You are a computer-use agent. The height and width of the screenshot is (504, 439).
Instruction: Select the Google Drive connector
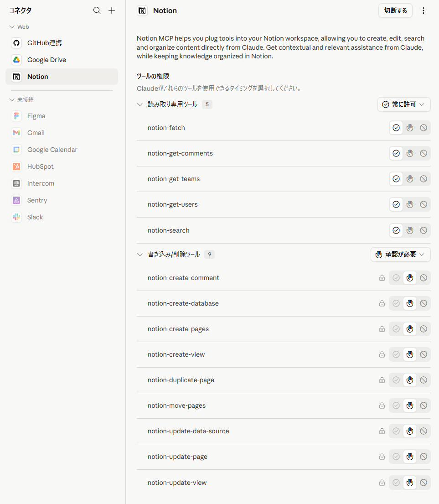(x=62, y=60)
